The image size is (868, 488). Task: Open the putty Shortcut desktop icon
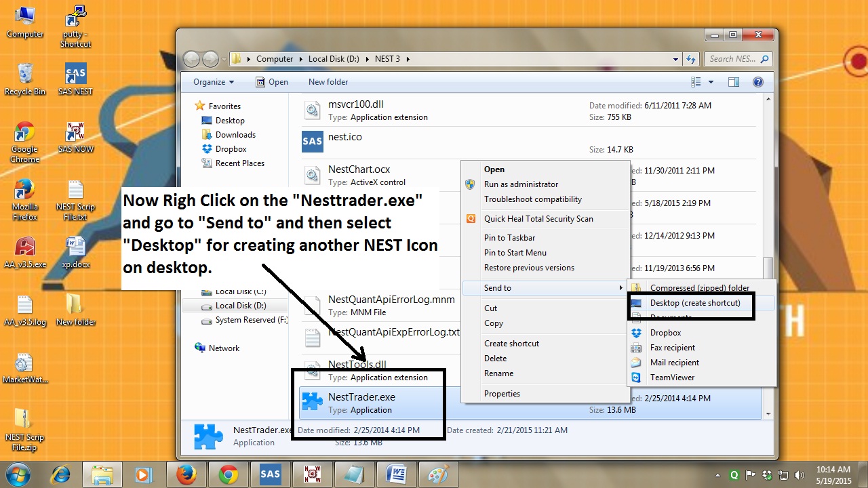click(x=75, y=27)
